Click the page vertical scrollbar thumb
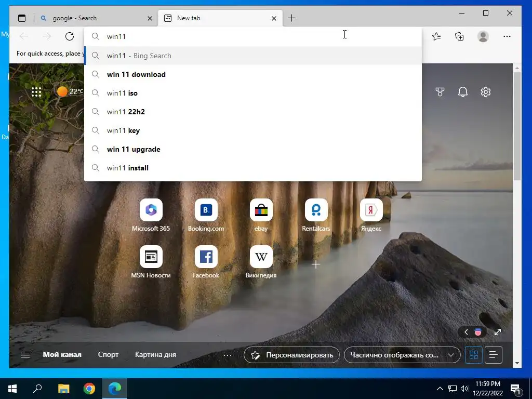This screenshot has width=532, height=399. click(517, 126)
